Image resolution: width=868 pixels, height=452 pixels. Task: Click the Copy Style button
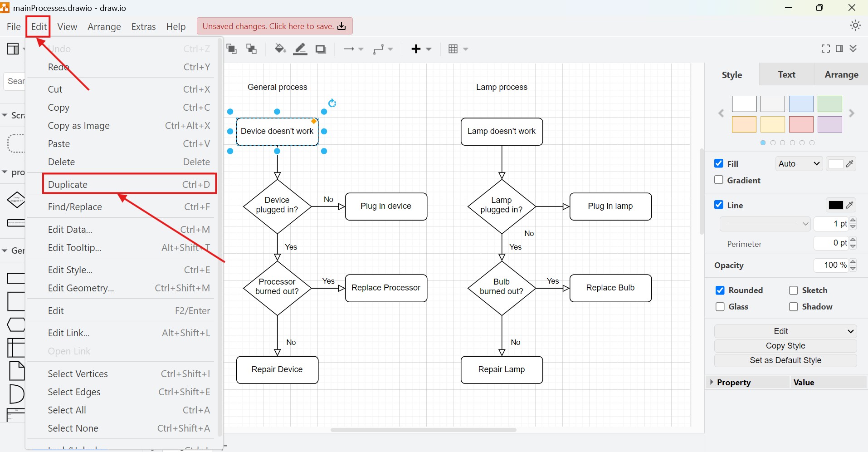pyautogui.click(x=785, y=345)
